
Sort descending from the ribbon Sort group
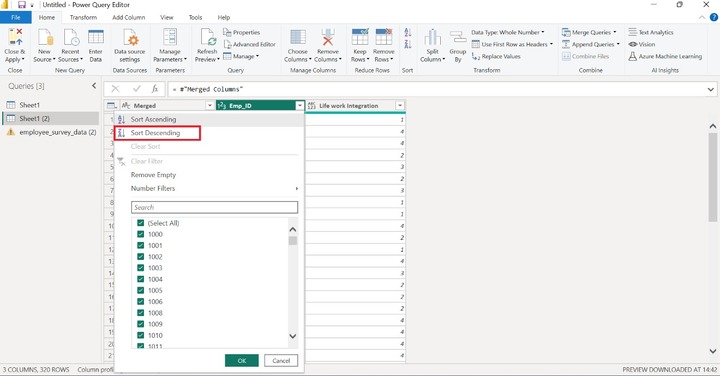coord(408,44)
